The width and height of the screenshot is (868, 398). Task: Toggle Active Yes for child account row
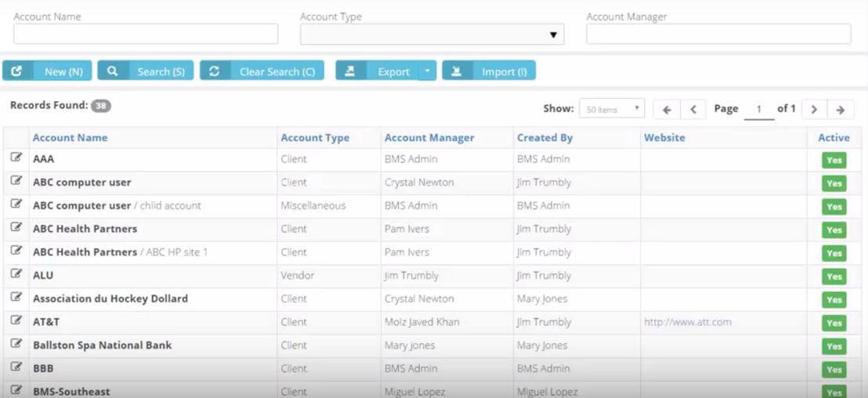pyautogui.click(x=834, y=207)
